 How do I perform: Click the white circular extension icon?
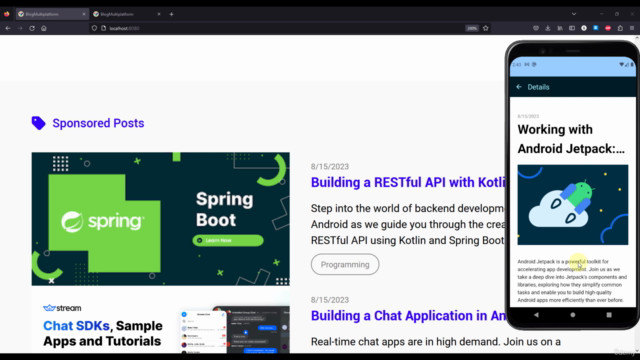[x=584, y=28]
